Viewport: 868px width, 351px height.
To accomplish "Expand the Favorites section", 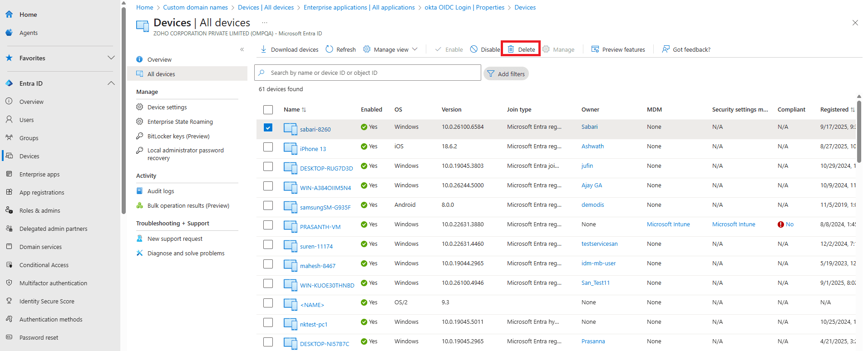I will coord(111,58).
